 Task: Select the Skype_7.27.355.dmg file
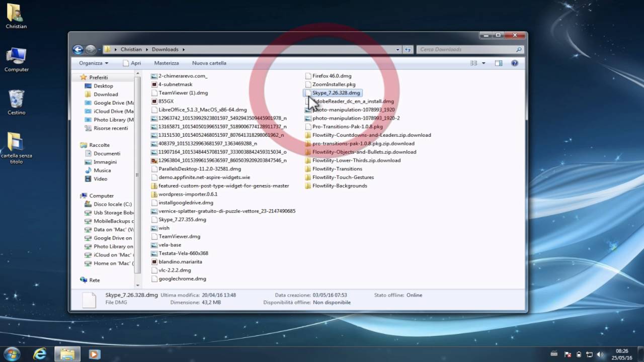click(x=179, y=220)
